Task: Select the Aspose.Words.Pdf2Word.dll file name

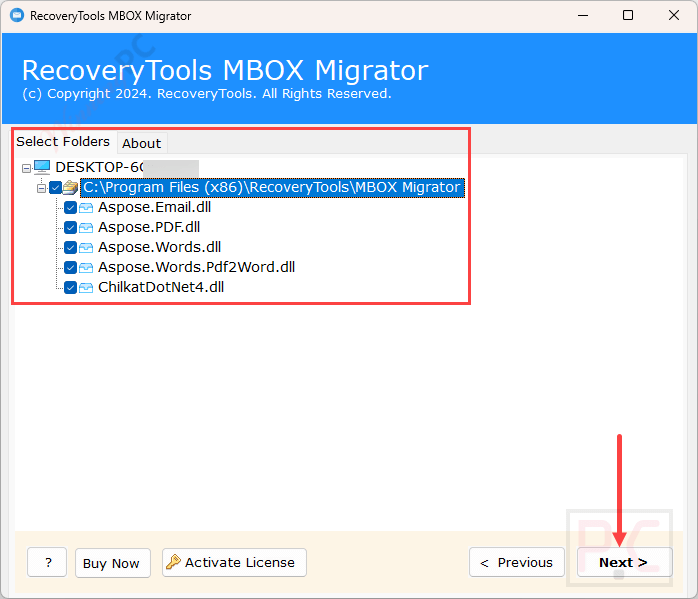Action: point(197,267)
